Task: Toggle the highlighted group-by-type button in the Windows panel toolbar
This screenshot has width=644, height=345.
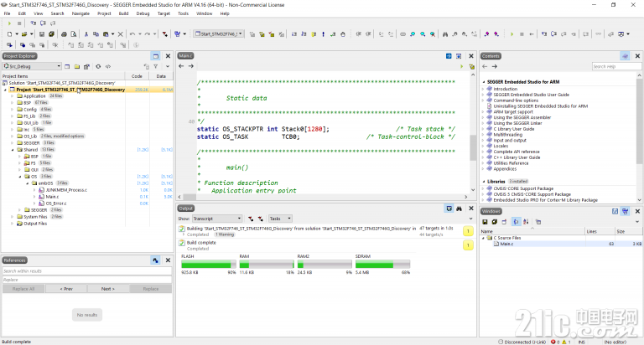Action: (x=516, y=222)
